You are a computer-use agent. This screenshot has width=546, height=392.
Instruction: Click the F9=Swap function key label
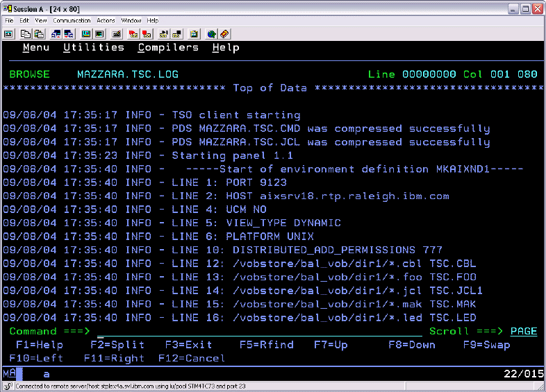[486, 345]
